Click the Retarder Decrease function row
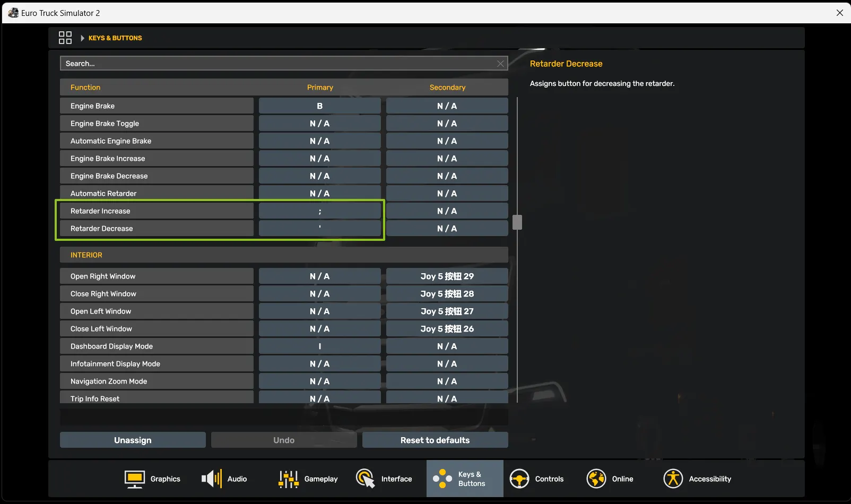This screenshot has height=504, width=851. coord(157,228)
